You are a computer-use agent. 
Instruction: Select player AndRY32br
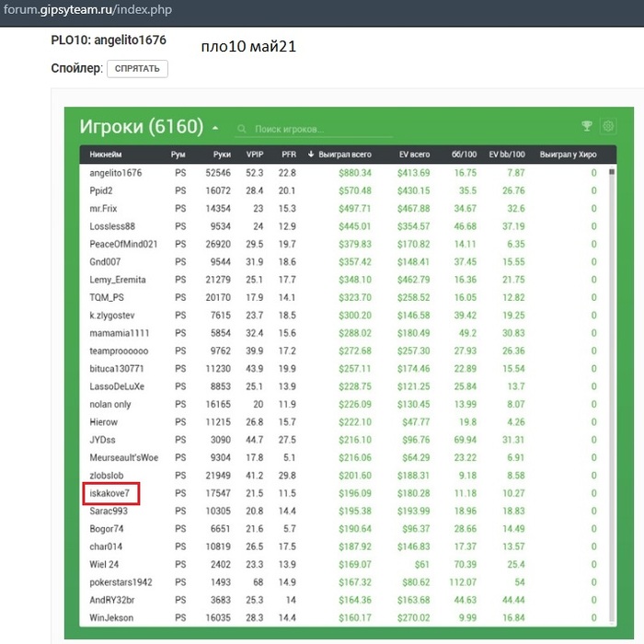click(112, 600)
